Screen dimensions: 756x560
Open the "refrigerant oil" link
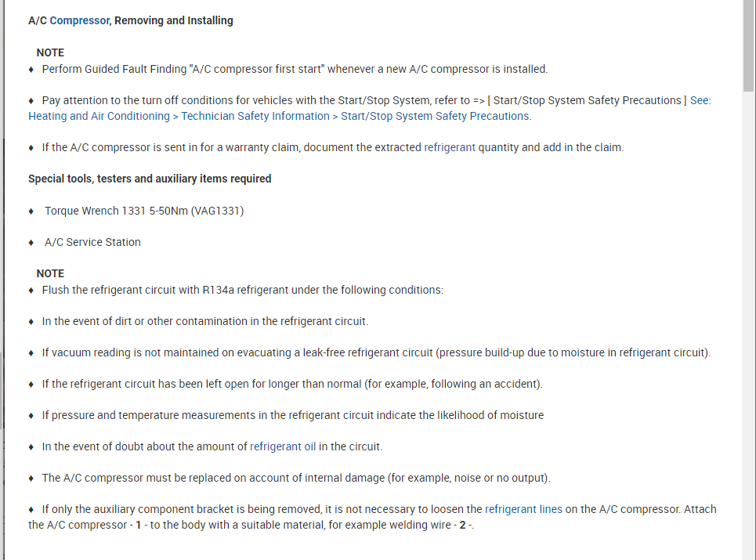click(283, 446)
